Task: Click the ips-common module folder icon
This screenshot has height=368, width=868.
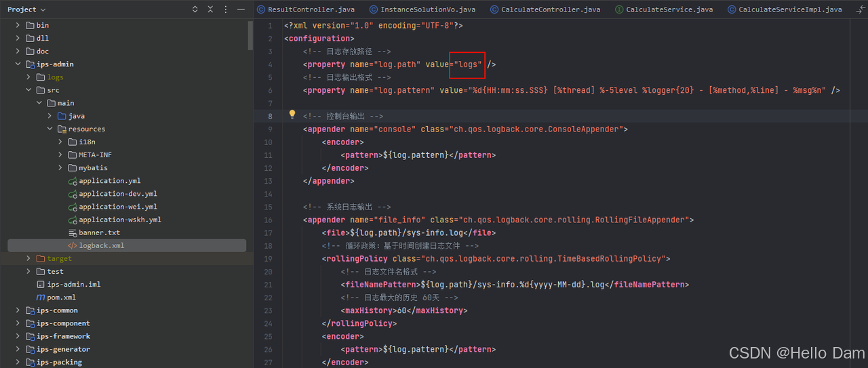Action: pos(30,310)
